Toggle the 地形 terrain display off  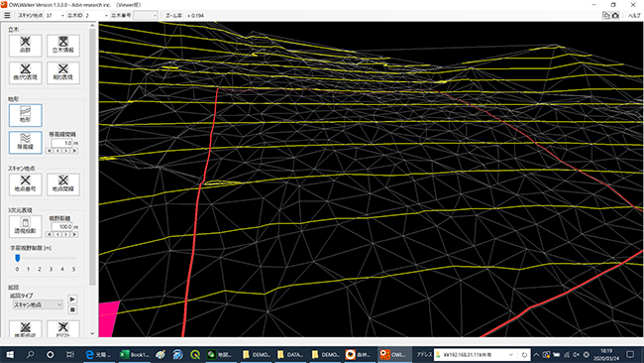[26, 115]
